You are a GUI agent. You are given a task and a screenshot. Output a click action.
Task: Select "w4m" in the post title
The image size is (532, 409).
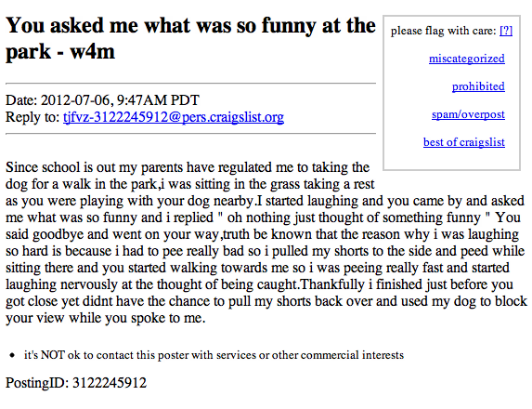[x=93, y=52]
